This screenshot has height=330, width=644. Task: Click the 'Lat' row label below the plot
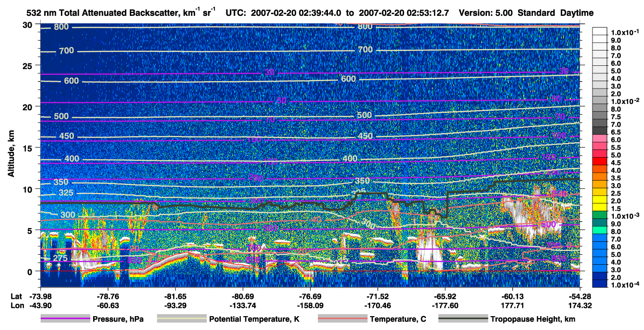coord(15,295)
